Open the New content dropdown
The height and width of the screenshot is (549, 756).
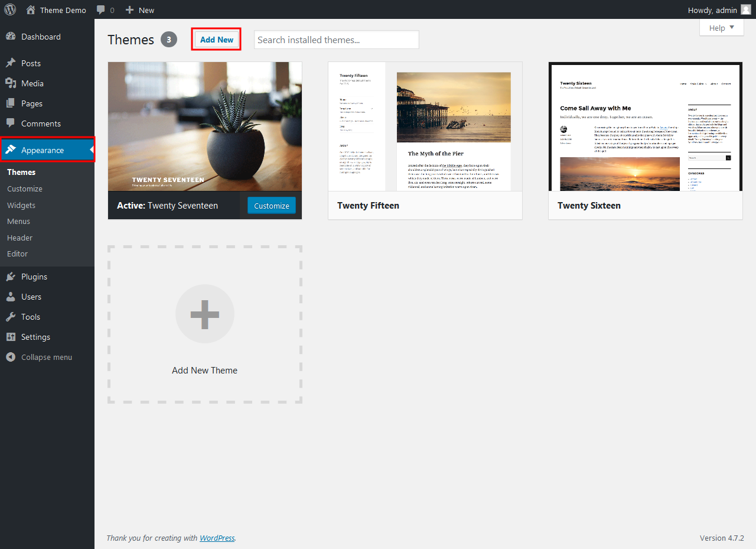pos(140,10)
